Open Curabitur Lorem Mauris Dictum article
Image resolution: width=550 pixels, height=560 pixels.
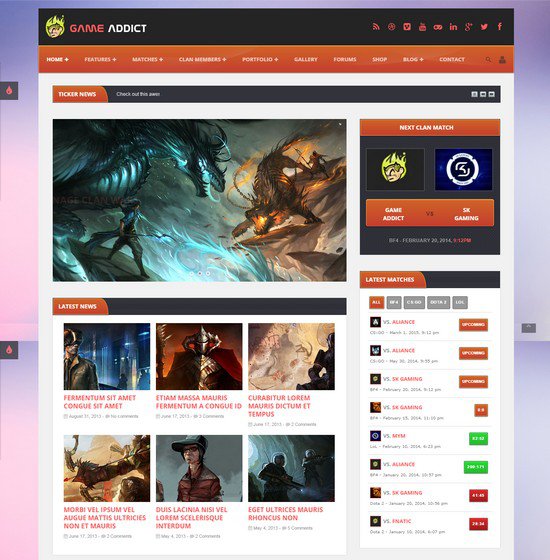(x=279, y=406)
